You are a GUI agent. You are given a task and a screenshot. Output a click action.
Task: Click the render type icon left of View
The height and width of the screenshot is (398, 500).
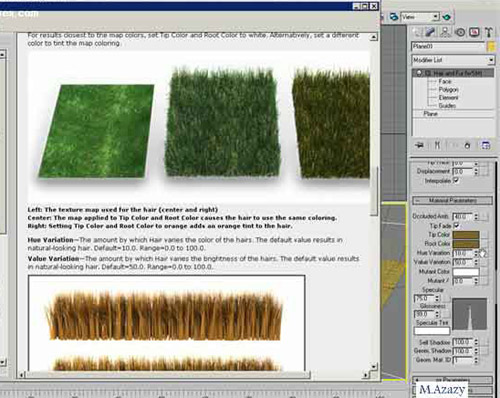point(394,17)
